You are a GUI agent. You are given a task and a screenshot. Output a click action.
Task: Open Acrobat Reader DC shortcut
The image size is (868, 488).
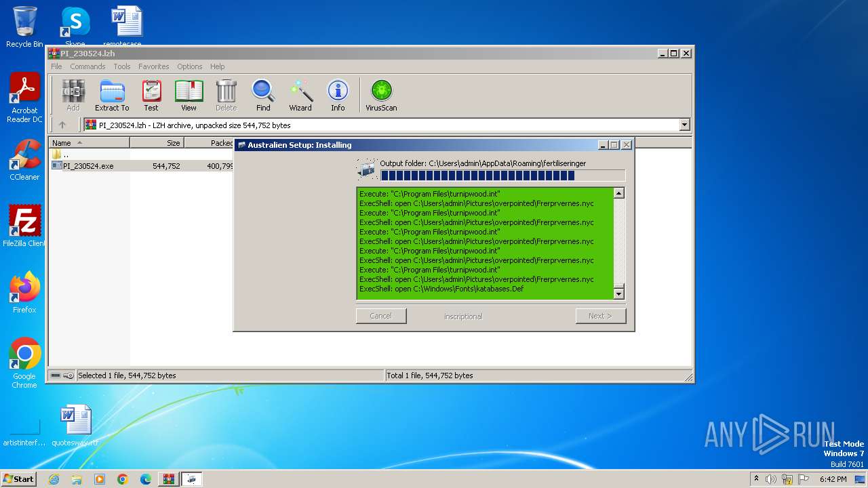[x=24, y=98]
